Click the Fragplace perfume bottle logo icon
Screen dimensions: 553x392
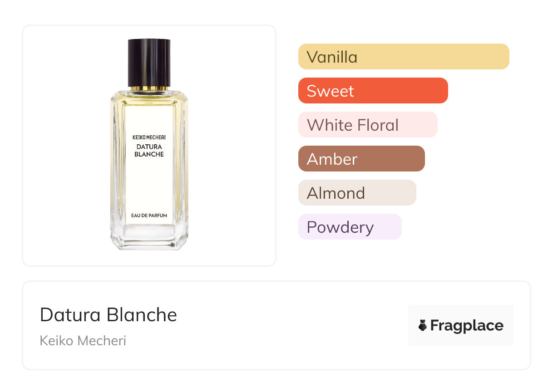423,325
